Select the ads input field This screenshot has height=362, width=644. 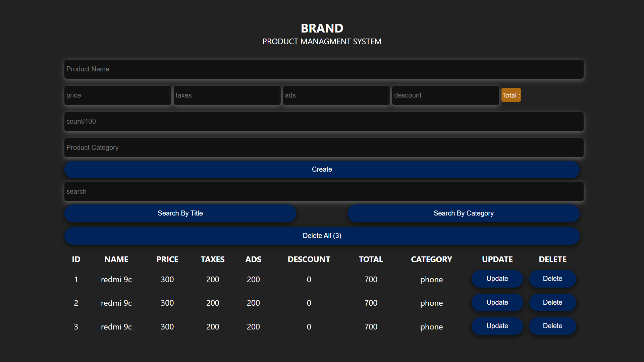[x=336, y=95]
